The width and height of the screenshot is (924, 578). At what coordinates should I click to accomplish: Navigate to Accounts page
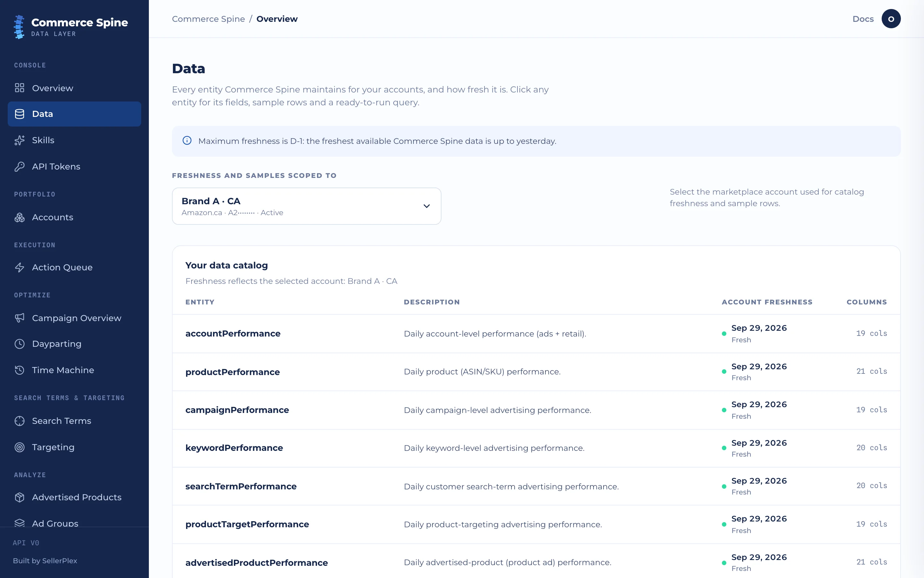click(x=74, y=217)
